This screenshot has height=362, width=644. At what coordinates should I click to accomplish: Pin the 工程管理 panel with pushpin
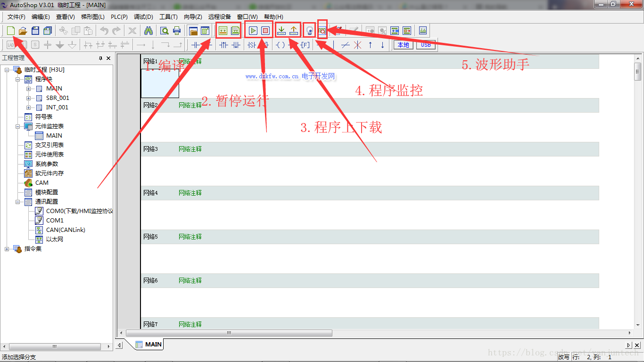tap(100, 58)
